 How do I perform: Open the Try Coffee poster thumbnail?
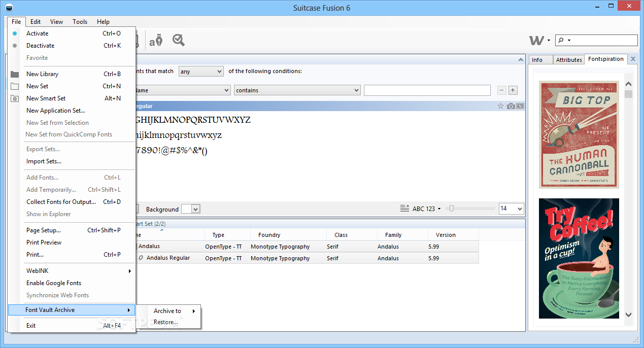pyautogui.click(x=579, y=258)
